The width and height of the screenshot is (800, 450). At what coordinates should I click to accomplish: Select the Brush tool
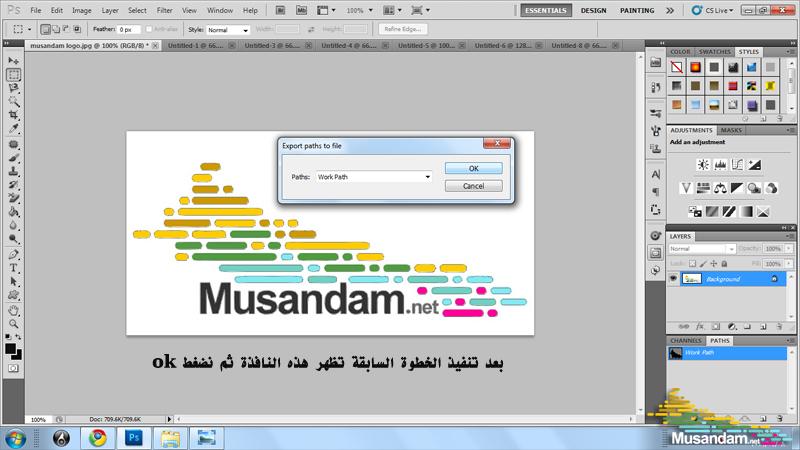click(x=13, y=158)
